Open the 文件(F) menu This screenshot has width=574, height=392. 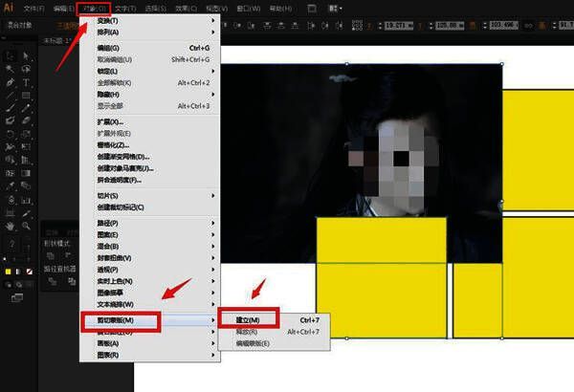tap(33, 9)
